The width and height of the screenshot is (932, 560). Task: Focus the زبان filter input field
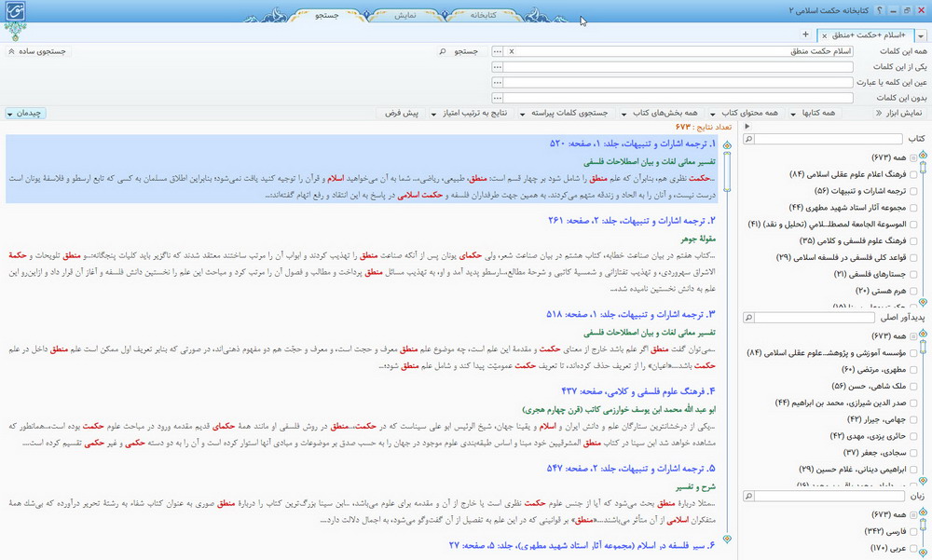[x=829, y=496]
